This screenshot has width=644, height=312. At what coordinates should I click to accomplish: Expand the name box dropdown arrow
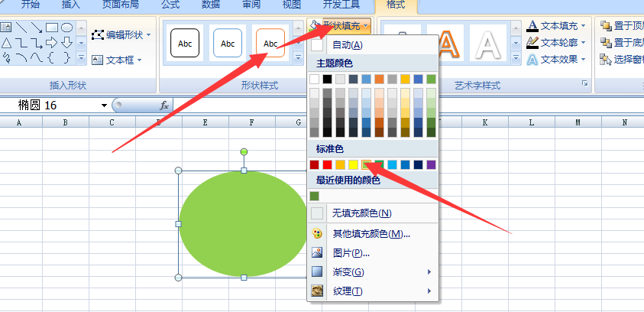(x=104, y=106)
